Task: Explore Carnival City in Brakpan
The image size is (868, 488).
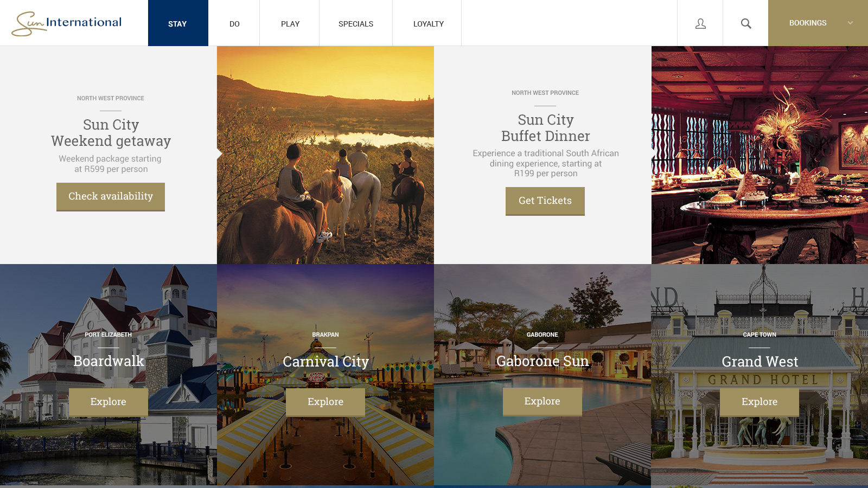Action: click(x=325, y=402)
